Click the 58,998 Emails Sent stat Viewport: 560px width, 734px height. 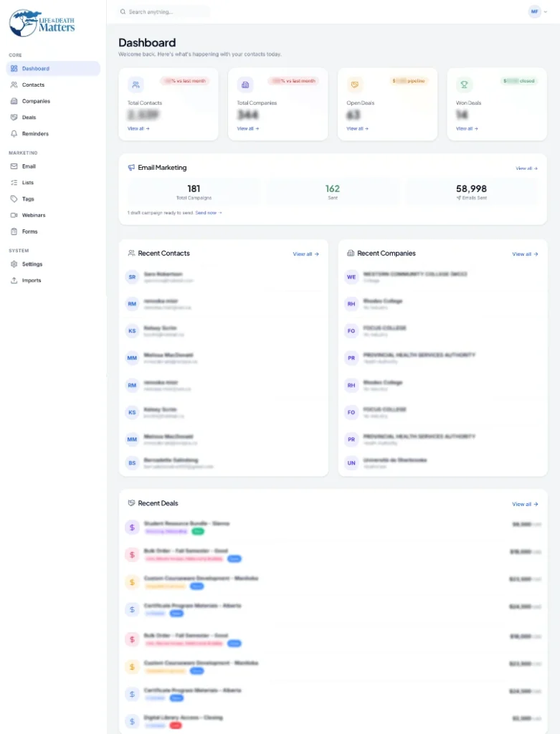(x=472, y=192)
